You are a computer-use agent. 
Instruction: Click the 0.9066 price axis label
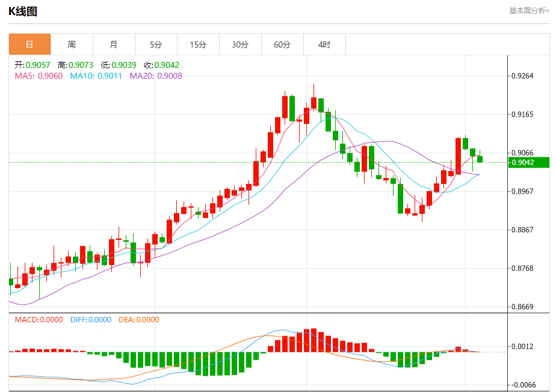tap(522, 153)
